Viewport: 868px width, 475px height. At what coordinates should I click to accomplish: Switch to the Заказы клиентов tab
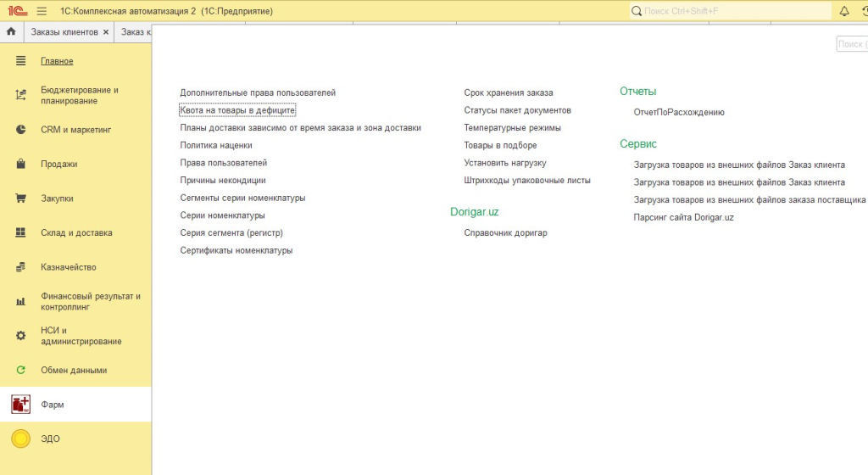[x=64, y=32]
